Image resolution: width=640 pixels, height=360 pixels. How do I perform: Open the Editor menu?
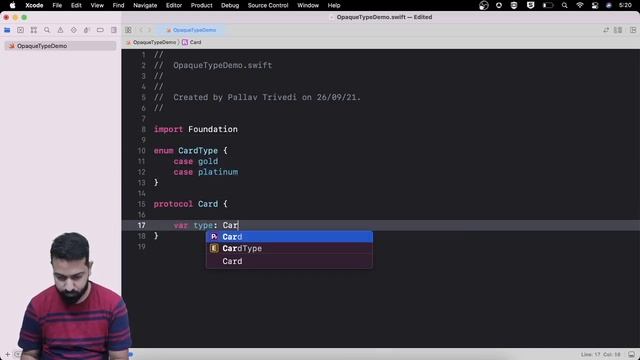tap(174, 5)
